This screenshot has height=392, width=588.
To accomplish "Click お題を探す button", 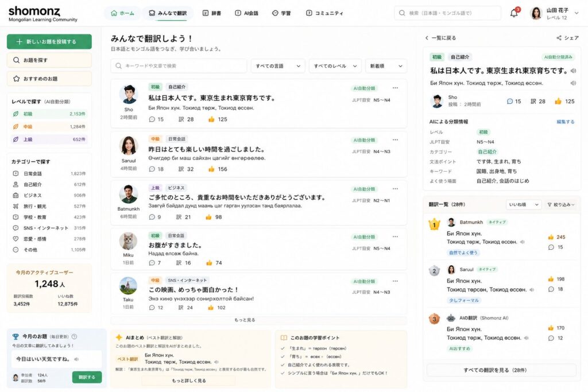I will [49, 60].
